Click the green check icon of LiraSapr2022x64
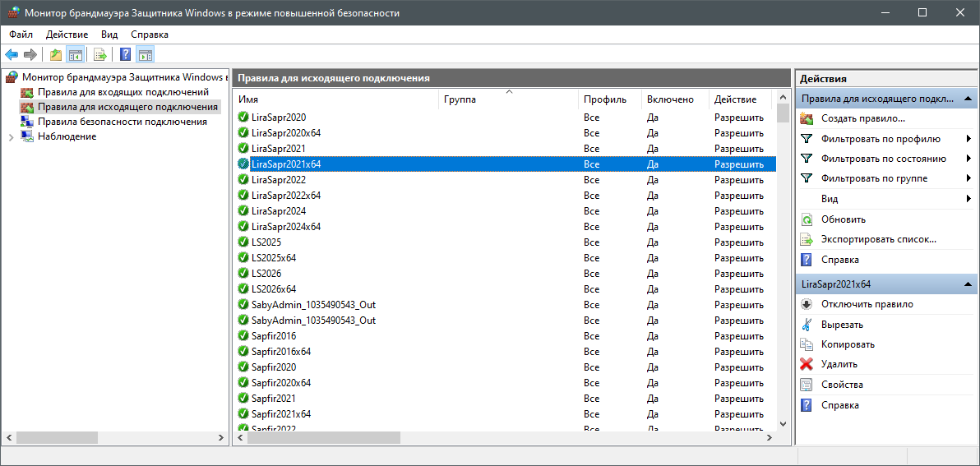Viewport: 980px width, 466px height. click(243, 195)
